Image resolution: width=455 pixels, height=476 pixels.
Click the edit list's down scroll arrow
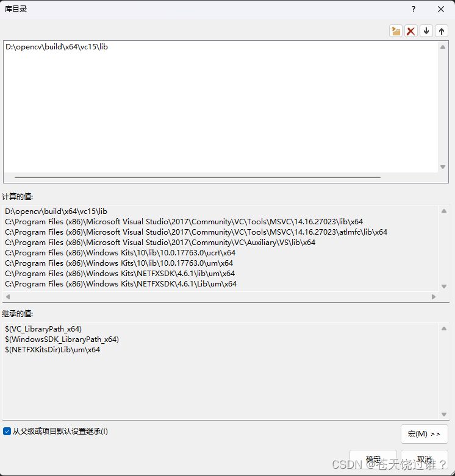pos(443,167)
